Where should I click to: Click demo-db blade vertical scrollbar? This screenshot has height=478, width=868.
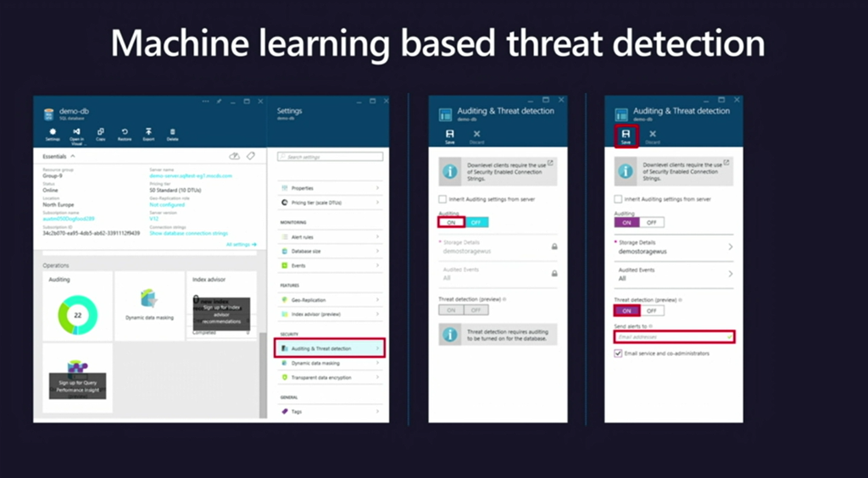pyautogui.click(x=263, y=375)
